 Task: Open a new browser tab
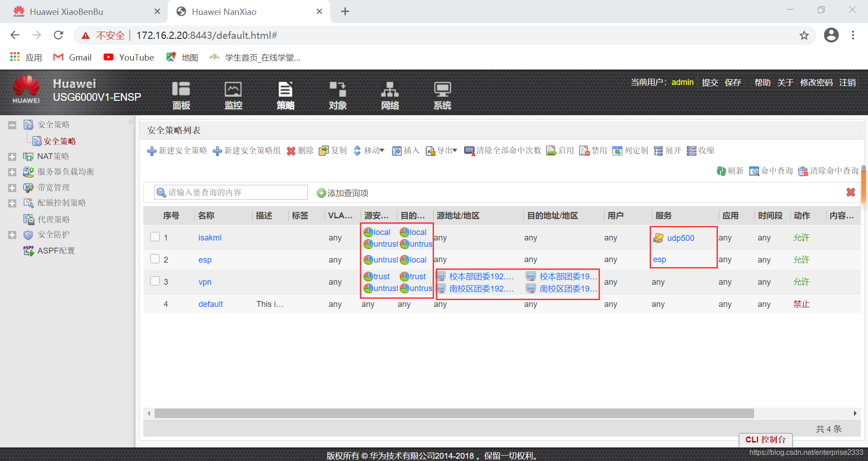tap(345, 11)
